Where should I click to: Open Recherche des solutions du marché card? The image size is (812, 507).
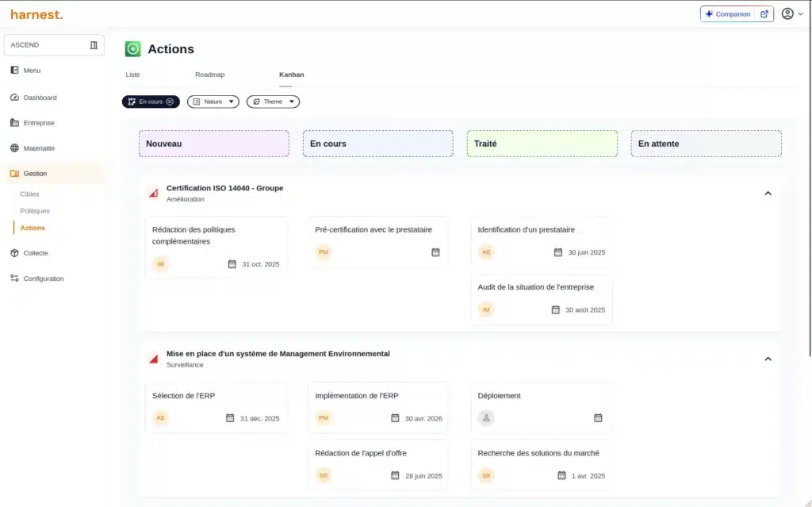coord(542,465)
